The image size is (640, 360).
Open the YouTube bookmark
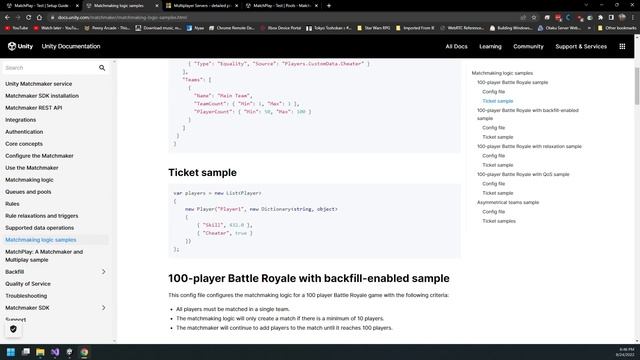click(x=16, y=28)
